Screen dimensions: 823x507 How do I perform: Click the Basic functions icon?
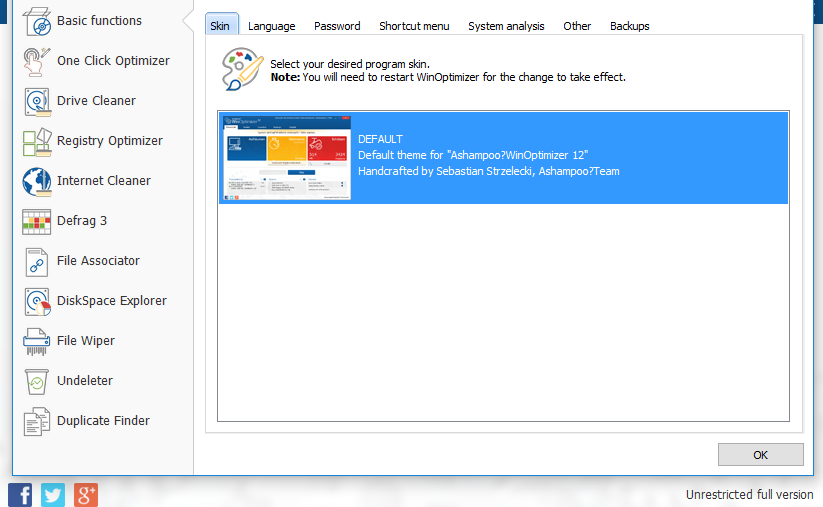(x=37, y=22)
